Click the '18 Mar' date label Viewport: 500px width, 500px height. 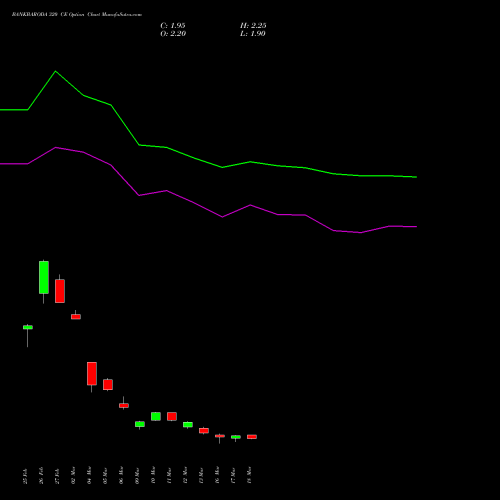pyautogui.click(x=250, y=475)
